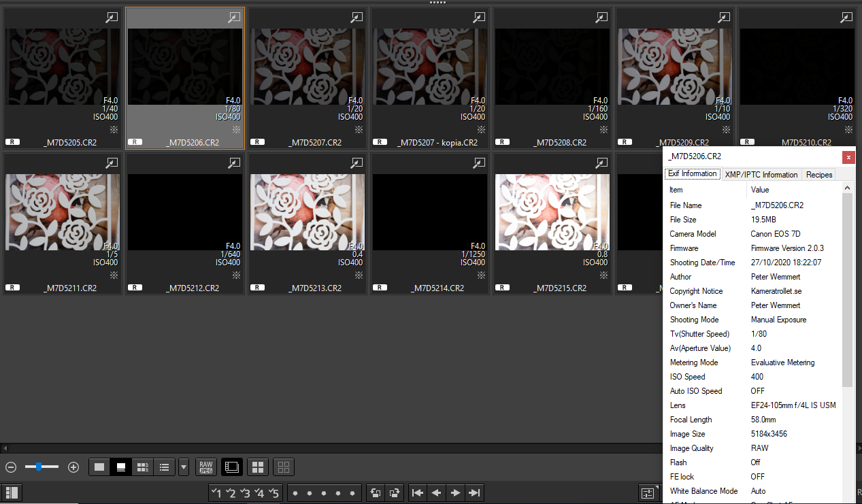The image size is (862, 504).
Task: Close the _M7D5206.CR2 info panel
Action: [x=848, y=157]
